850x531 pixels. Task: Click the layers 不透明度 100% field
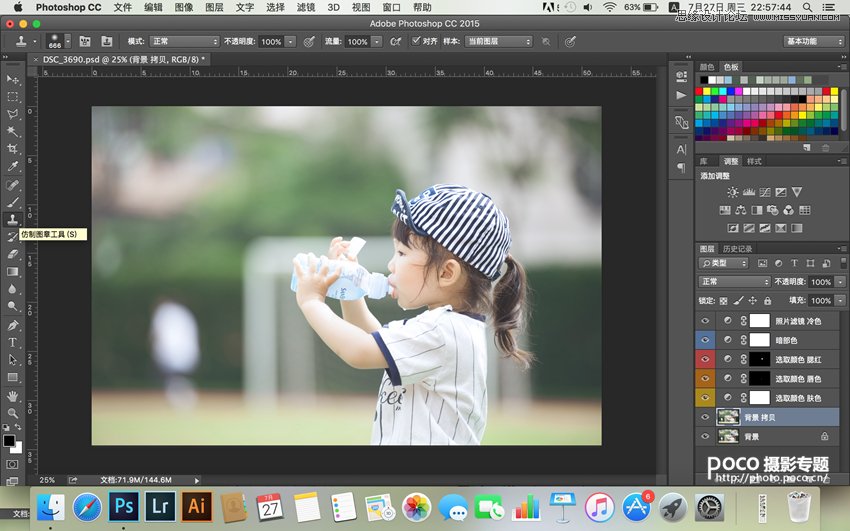click(820, 282)
